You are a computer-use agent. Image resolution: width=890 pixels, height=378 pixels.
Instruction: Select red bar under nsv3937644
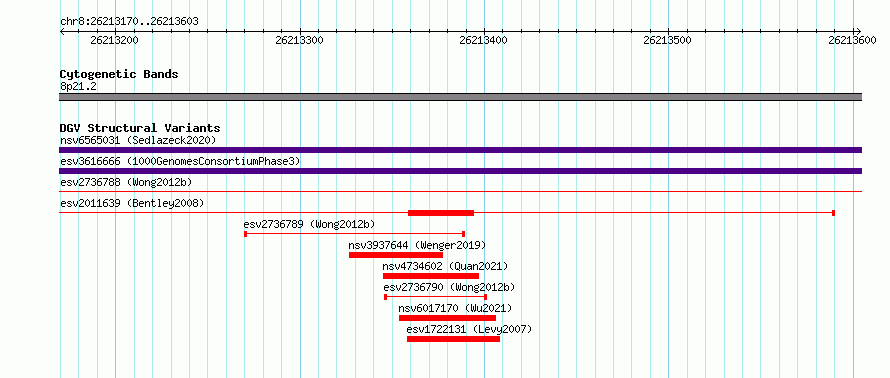tap(396, 255)
